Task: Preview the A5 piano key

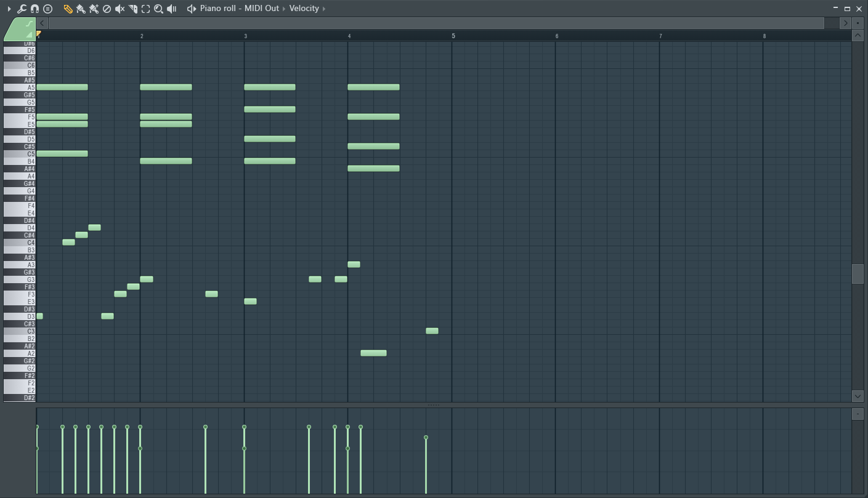Action: 20,87
